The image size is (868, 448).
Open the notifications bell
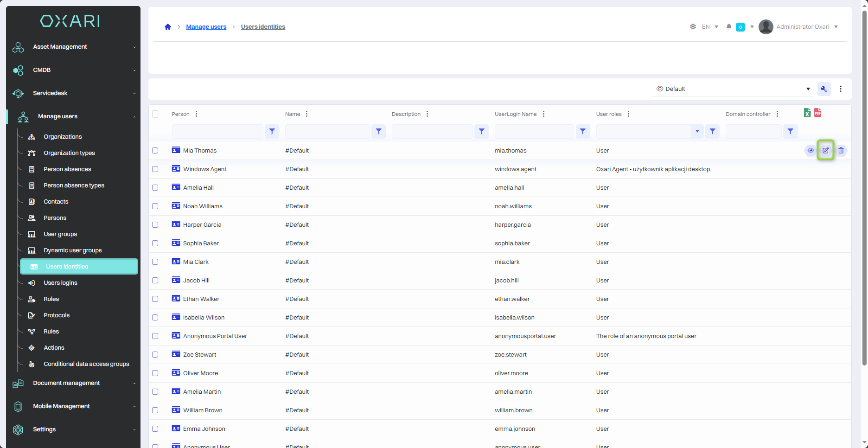tap(729, 27)
